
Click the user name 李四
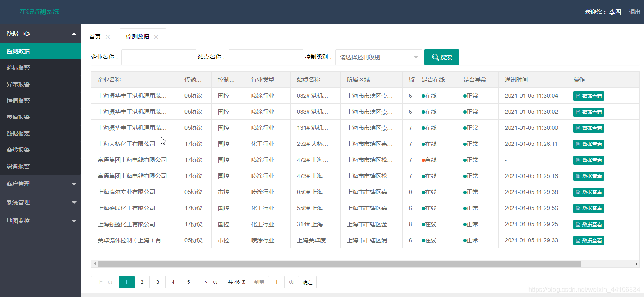point(615,12)
